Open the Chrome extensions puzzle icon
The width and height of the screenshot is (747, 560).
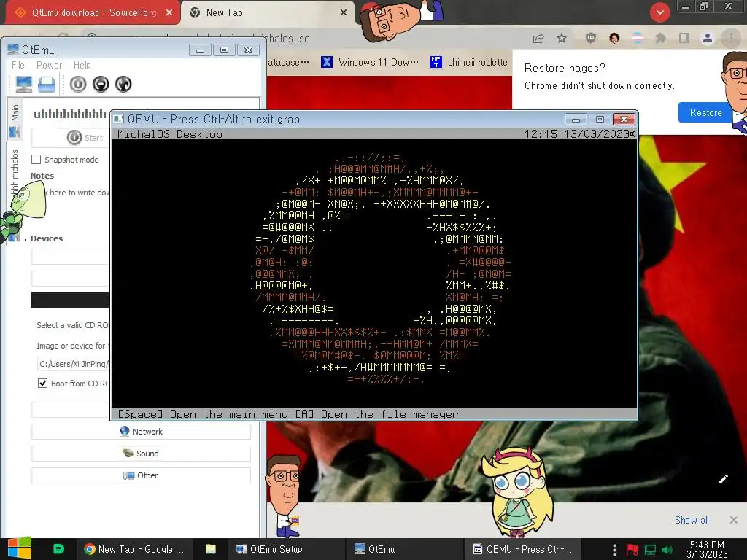coord(661,38)
